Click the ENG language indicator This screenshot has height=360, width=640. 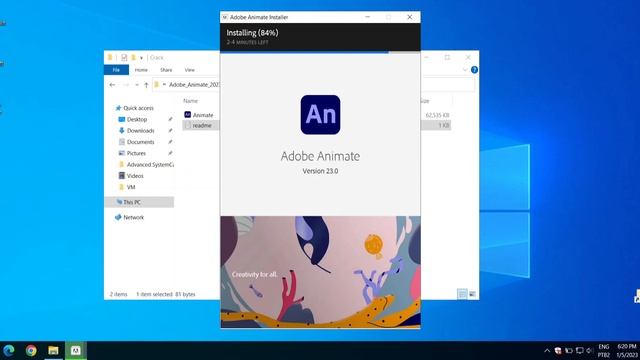pos(604,347)
